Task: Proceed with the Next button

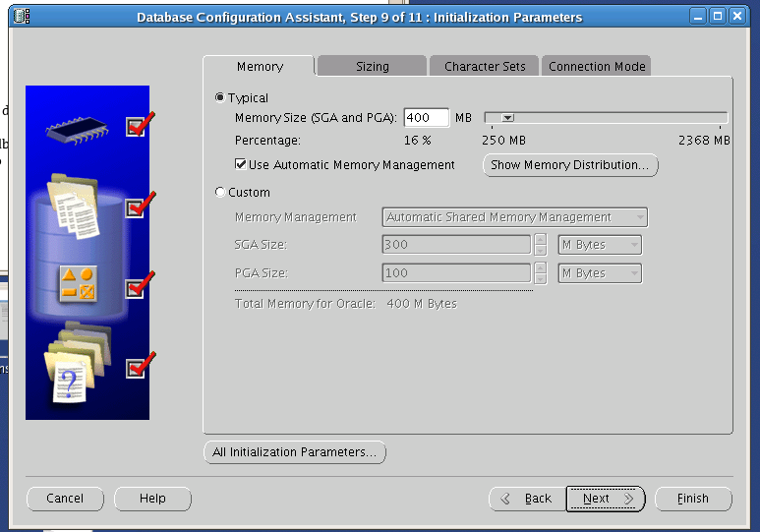Action: 606,499
